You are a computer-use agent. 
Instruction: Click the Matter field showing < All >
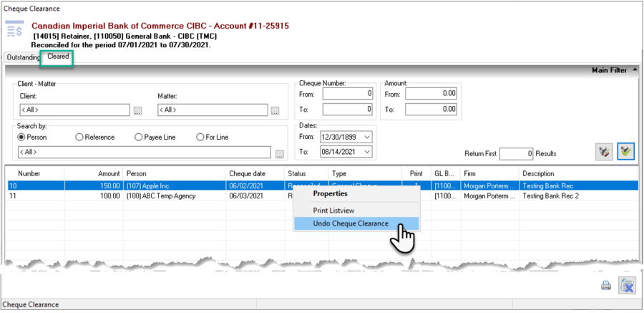[x=213, y=110]
